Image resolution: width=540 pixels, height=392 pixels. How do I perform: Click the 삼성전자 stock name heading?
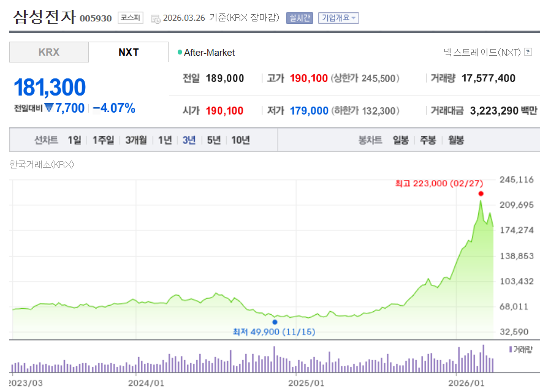pos(44,17)
